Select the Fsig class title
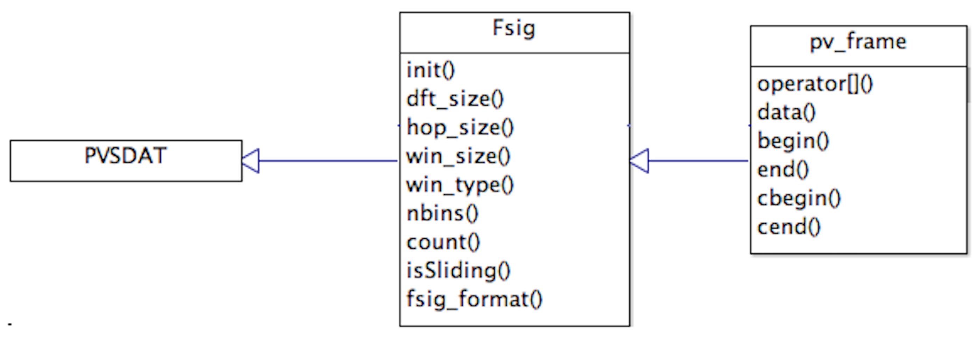 514,29
